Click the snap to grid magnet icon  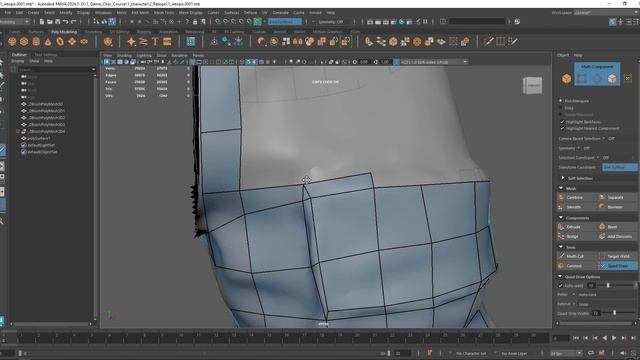(x=218, y=22)
